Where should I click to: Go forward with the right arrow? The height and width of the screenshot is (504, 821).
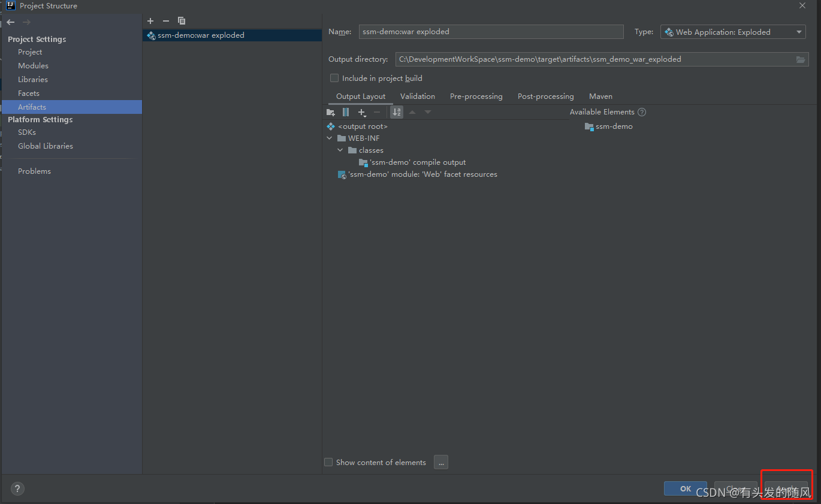[26, 22]
